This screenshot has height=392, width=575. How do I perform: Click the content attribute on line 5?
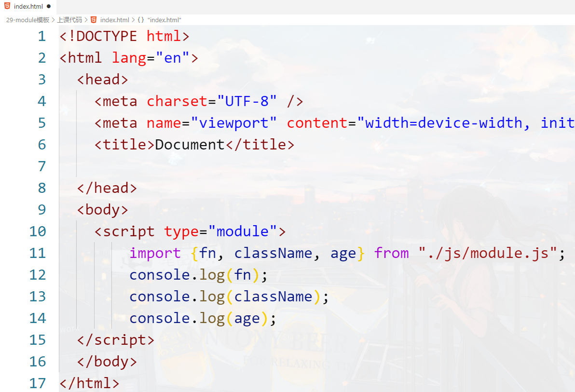pyautogui.click(x=317, y=123)
